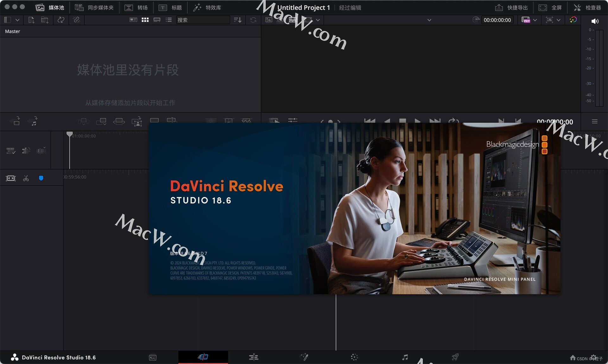Screen dimensions: 608x364
Task: Open the media pool sort order menu
Action: coord(237,20)
